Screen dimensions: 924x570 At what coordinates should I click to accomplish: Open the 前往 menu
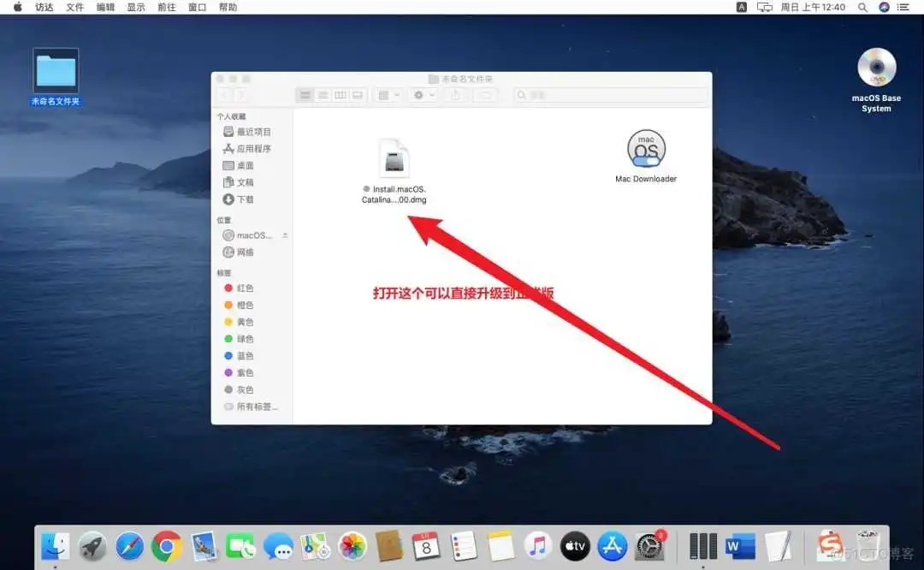165,7
